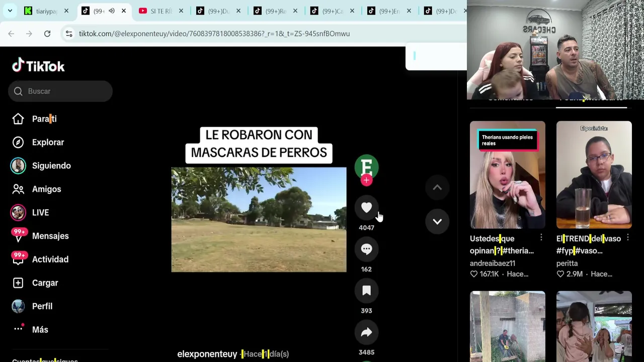Open the Actividad notifications
644x362 pixels.
50,259
